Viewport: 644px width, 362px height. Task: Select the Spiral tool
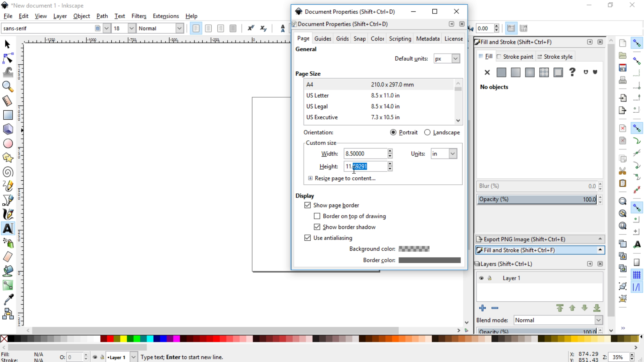tap(7, 172)
